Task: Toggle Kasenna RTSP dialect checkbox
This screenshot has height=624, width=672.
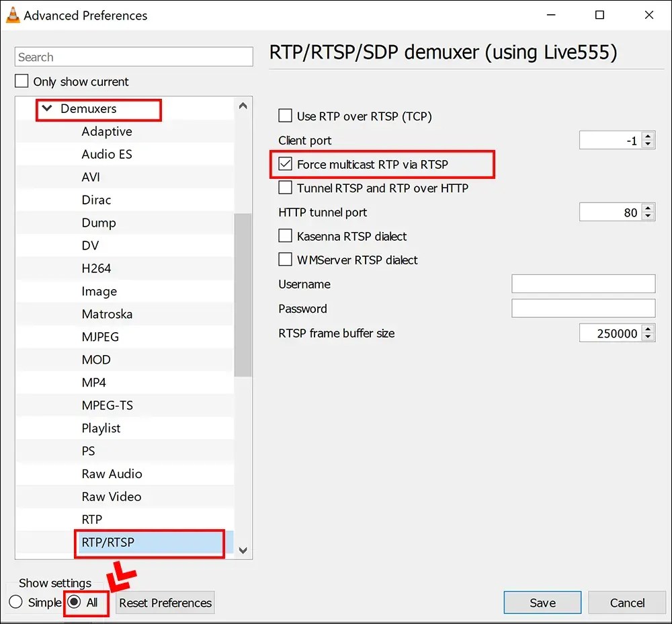Action: click(285, 236)
